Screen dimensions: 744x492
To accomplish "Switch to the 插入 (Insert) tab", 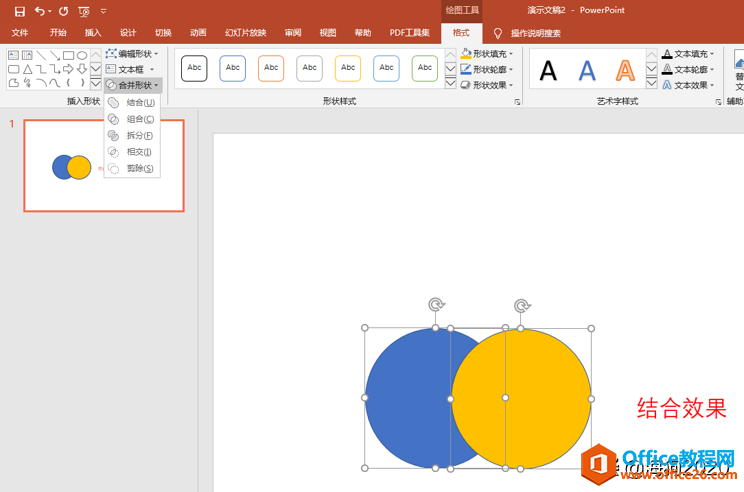I will click(x=93, y=33).
